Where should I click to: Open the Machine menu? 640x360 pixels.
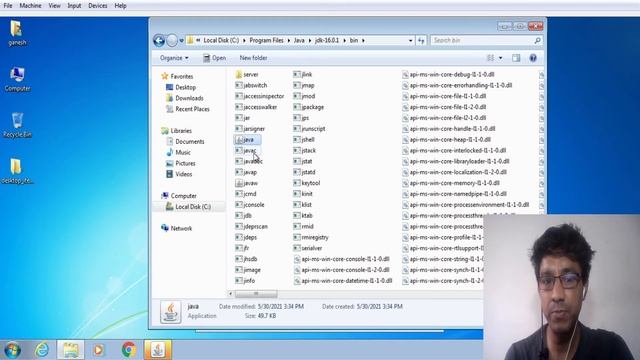click(x=30, y=6)
